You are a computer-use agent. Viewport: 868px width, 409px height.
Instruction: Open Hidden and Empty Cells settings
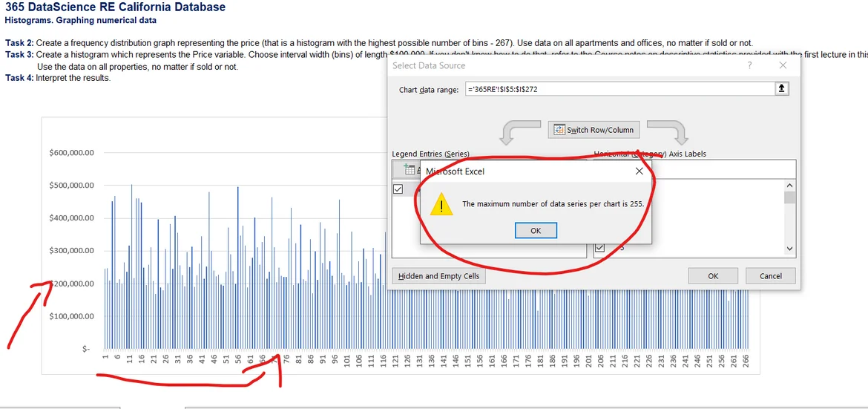pos(439,276)
